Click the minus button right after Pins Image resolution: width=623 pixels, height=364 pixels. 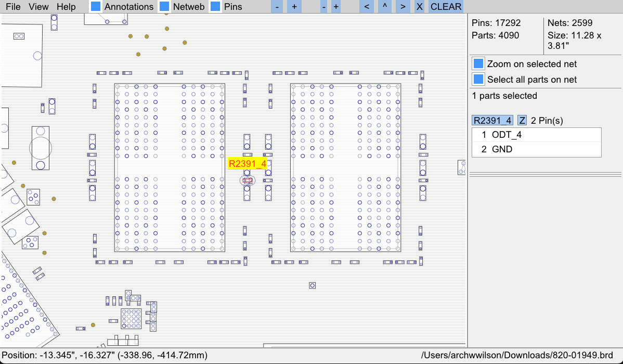click(x=277, y=7)
